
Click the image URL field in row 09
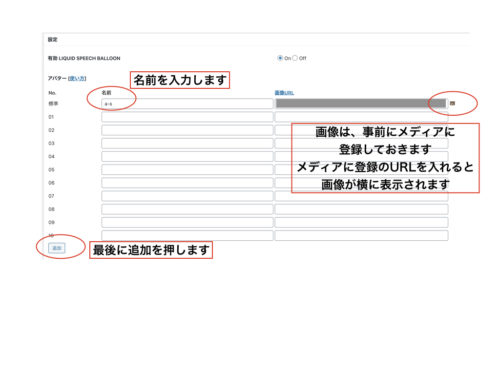362,222
